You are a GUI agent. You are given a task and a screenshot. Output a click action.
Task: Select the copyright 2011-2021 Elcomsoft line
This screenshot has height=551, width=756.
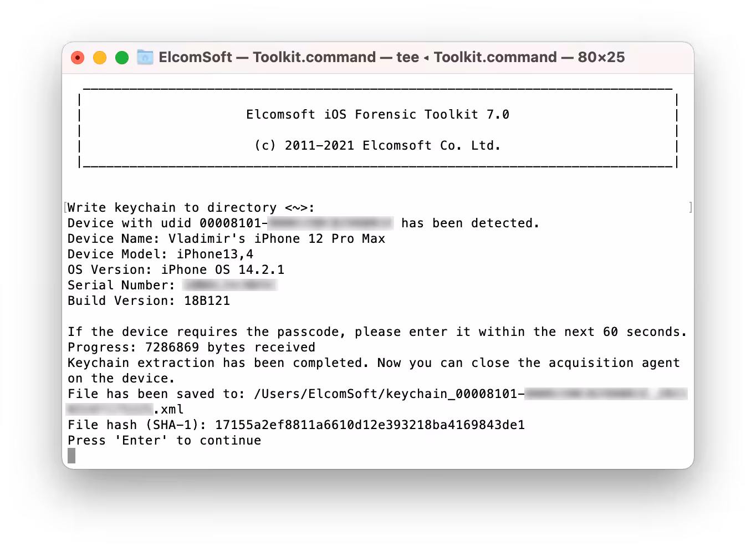click(x=378, y=145)
